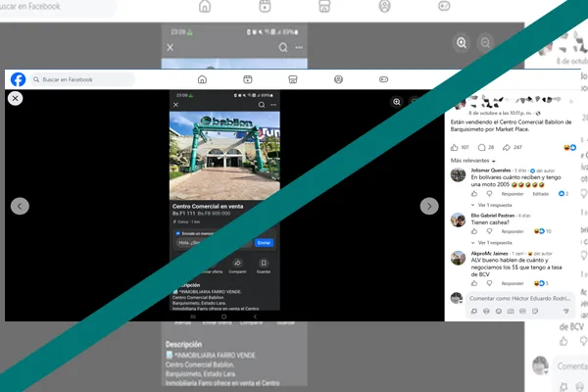
Task: Click the Gaming icon in the background Facebook bar
Action: click(x=444, y=6)
